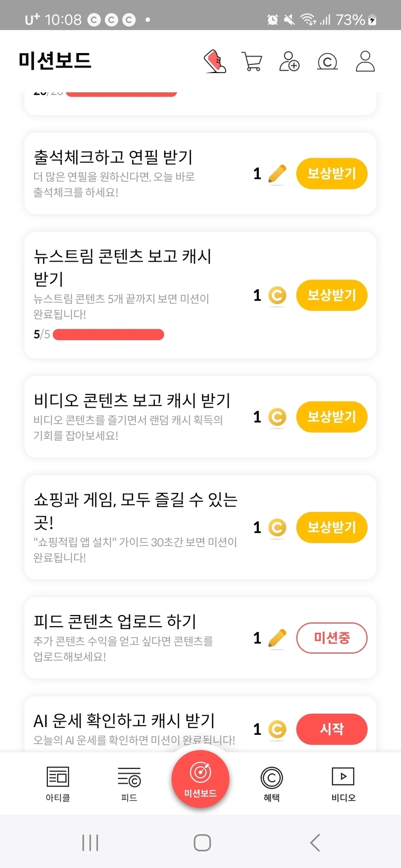Tap the coin icon for newstream mission
The width and height of the screenshot is (401, 868).
(x=277, y=295)
